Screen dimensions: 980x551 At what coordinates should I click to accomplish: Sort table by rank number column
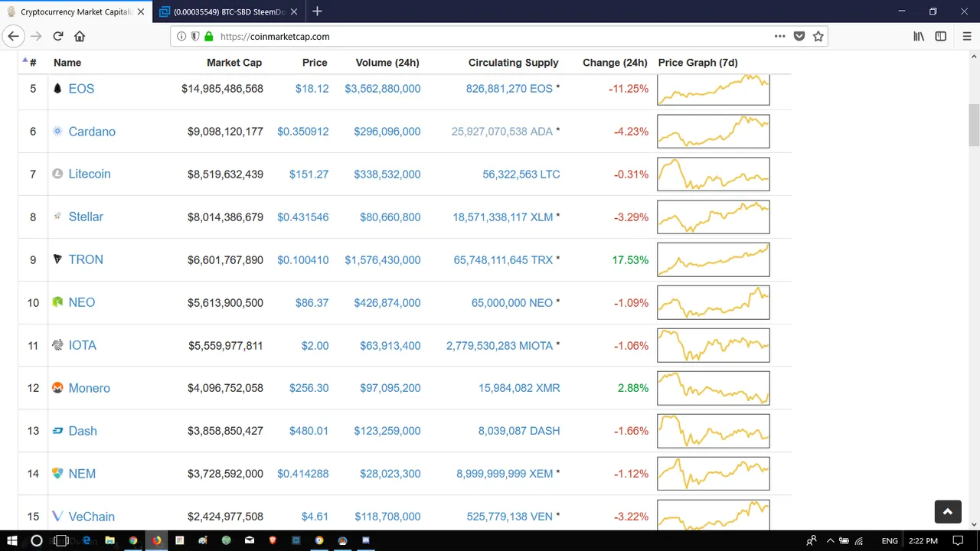[33, 63]
